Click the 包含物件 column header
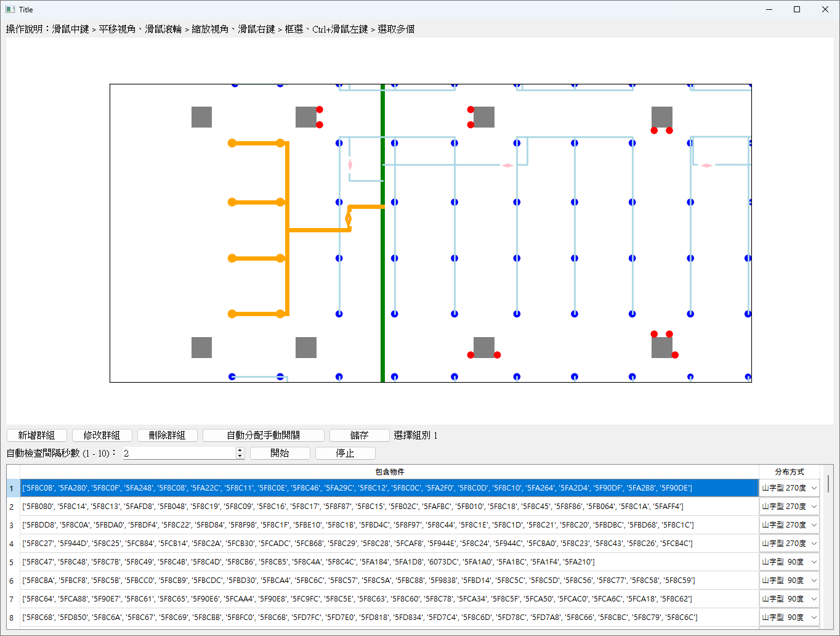Image resolution: width=840 pixels, height=636 pixels. click(x=389, y=471)
